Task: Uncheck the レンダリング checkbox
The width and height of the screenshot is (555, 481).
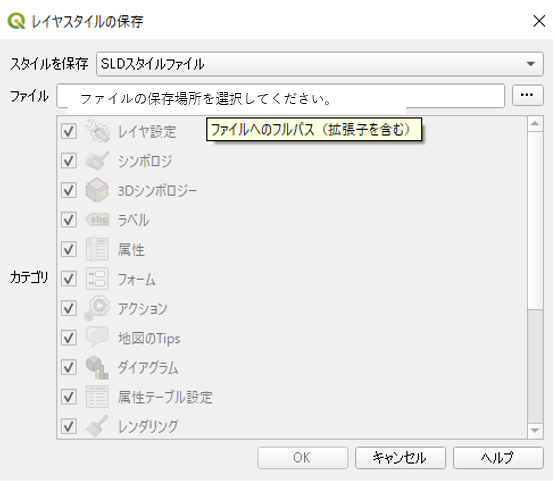Action: [x=69, y=426]
